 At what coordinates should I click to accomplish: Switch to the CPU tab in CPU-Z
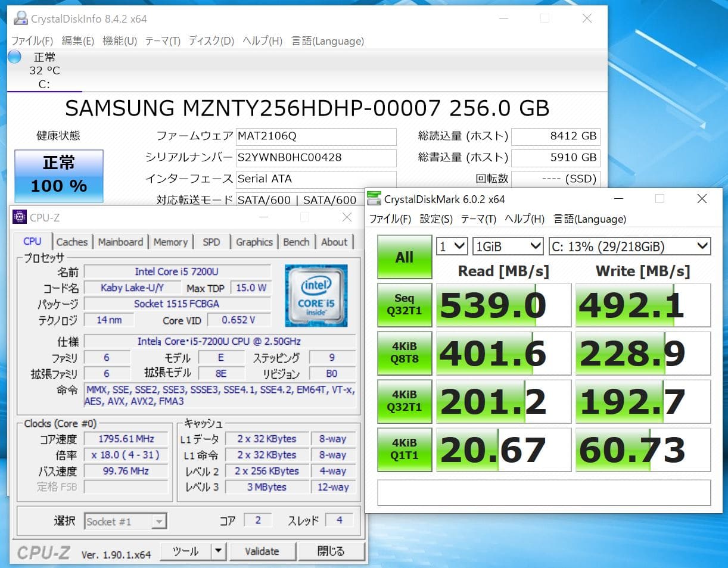click(32, 241)
